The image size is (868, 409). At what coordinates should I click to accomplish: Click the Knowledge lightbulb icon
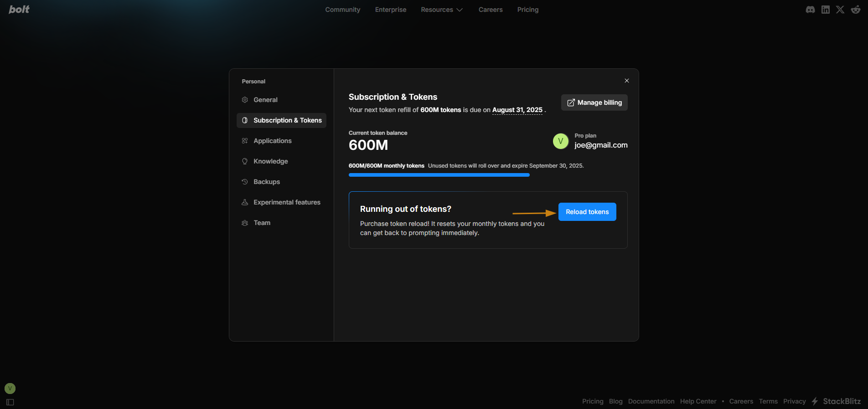pyautogui.click(x=245, y=161)
